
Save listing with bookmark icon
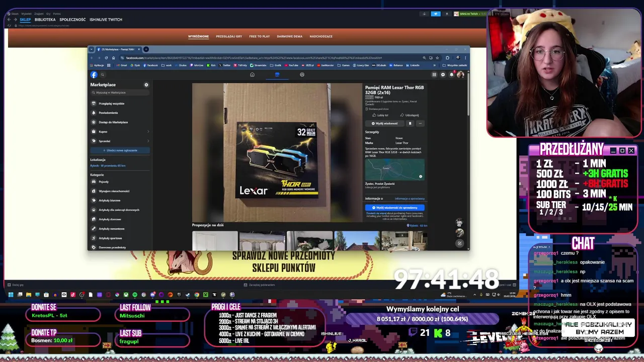click(410, 123)
